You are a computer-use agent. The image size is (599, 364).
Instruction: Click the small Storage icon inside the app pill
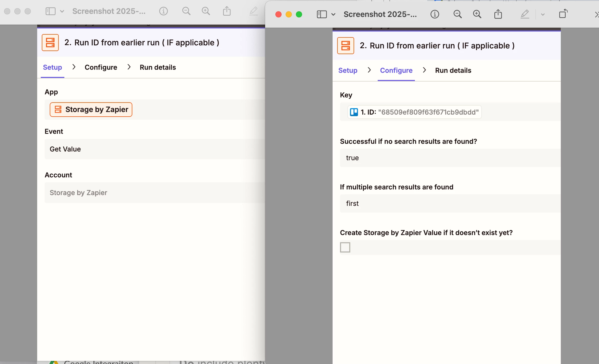[58, 109]
